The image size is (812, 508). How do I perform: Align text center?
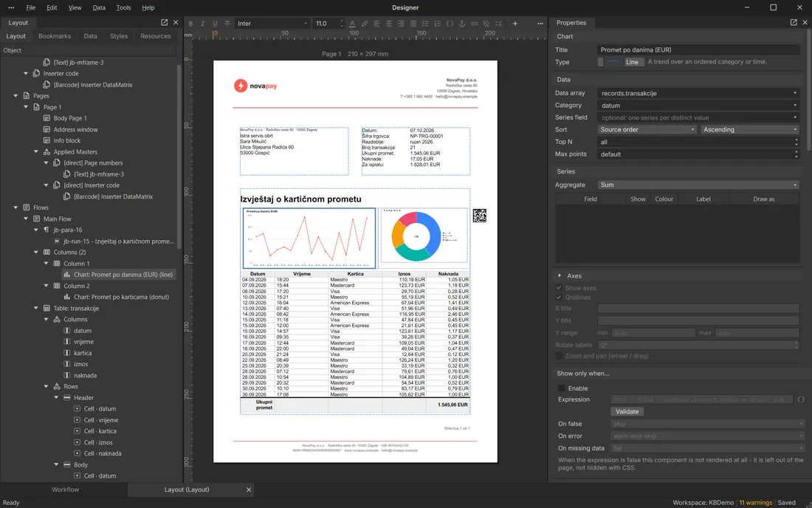tap(389, 24)
